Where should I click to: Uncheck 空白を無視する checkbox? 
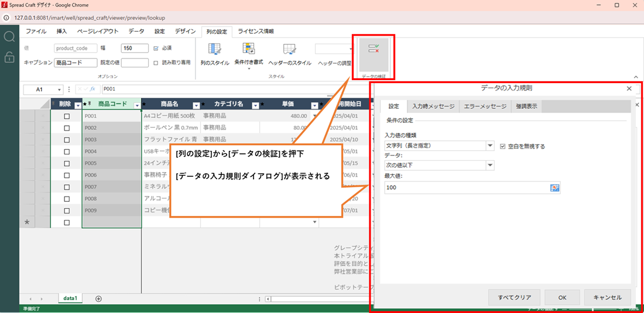(503, 146)
